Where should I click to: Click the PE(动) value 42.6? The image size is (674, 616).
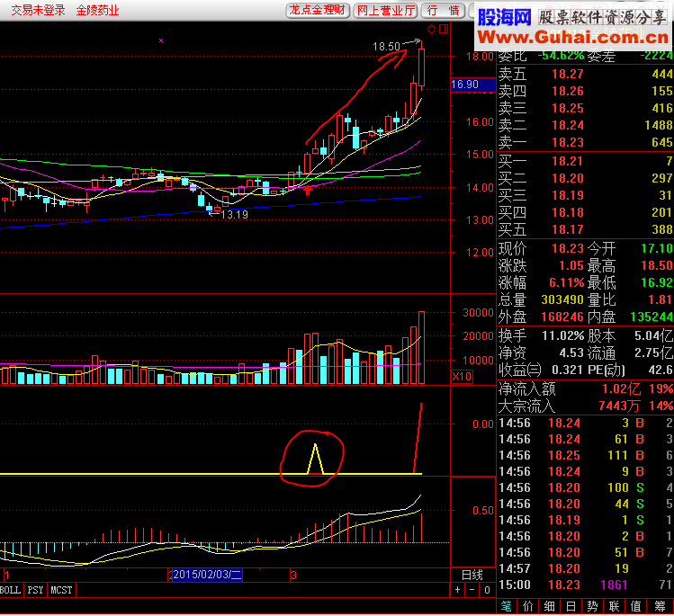[x=661, y=370]
